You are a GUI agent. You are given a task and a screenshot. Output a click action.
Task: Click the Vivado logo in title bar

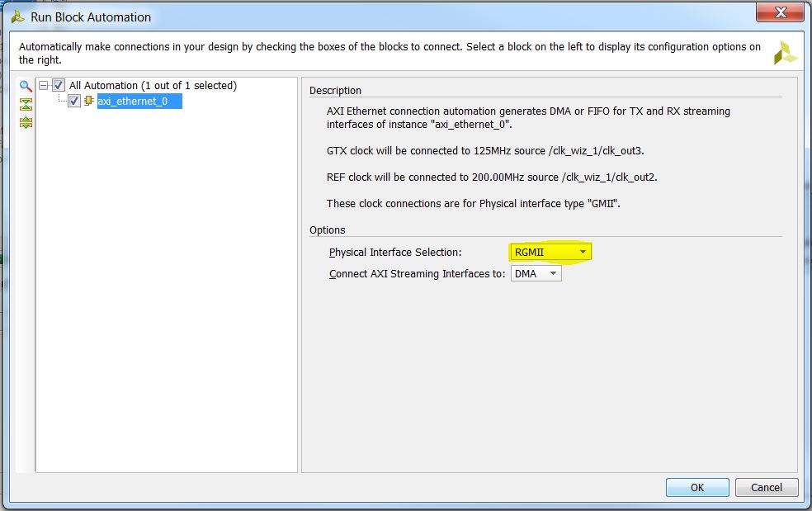[x=17, y=17]
